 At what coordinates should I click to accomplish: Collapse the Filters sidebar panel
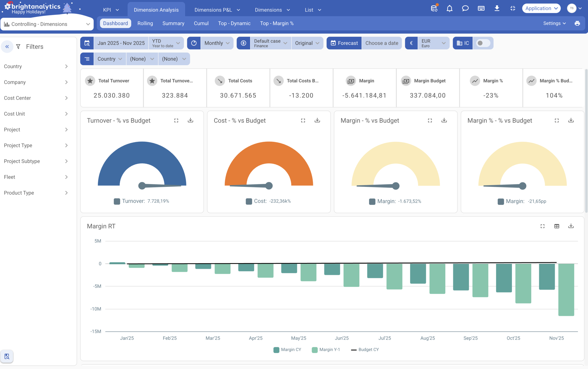(7, 47)
